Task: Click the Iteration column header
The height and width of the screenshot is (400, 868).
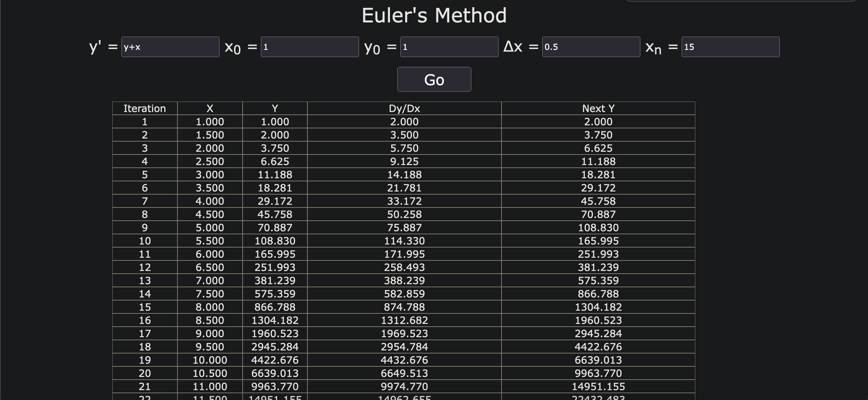Action: click(x=145, y=108)
